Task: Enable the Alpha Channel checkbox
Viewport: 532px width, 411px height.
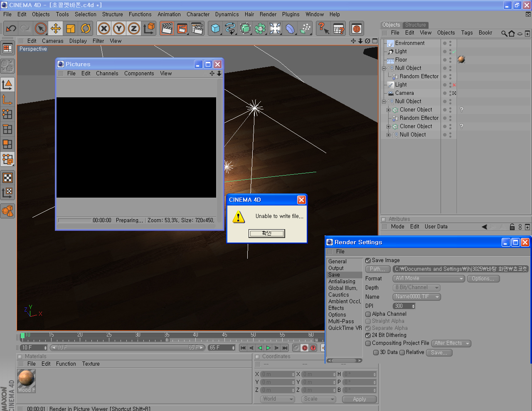Action: tap(368, 314)
